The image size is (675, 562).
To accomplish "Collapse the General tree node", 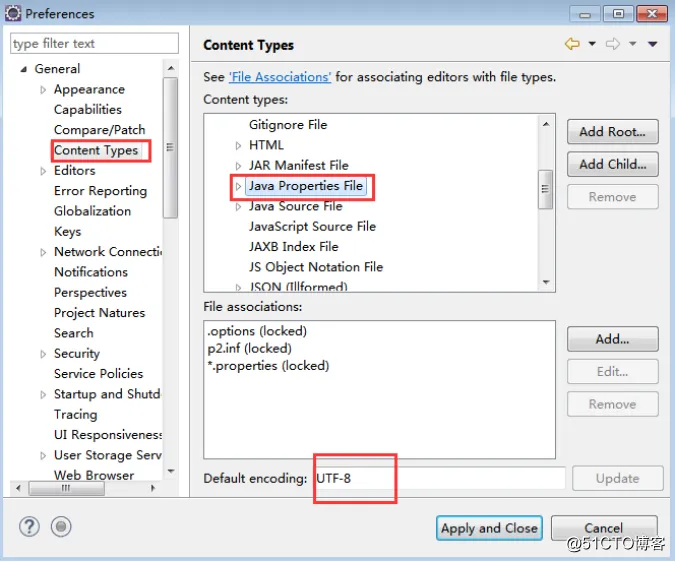I will click(24, 69).
